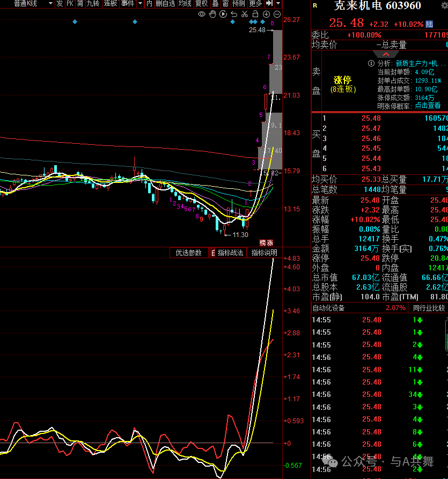Open the 新质生产力+机 analysis link
This screenshot has width=448, height=479.
point(421,63)
